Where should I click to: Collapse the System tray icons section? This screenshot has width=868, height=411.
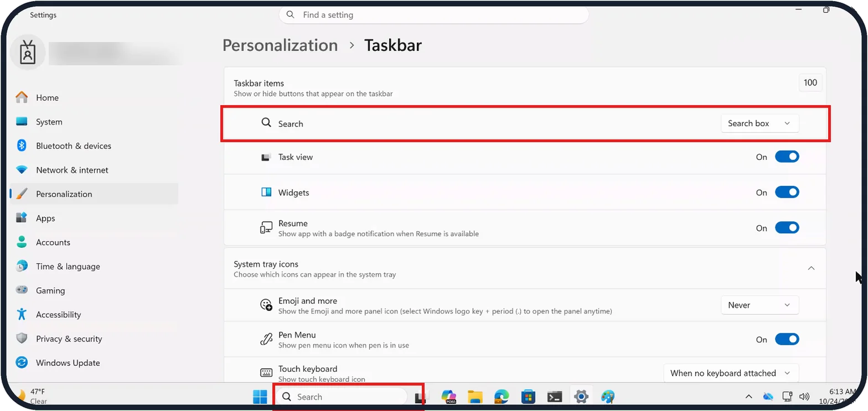(x=811, y=268)
